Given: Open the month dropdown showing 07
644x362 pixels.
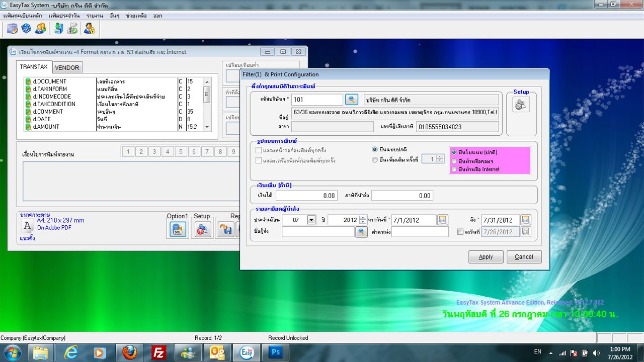Looking at the screenshot, I should (x=311, y=220).
